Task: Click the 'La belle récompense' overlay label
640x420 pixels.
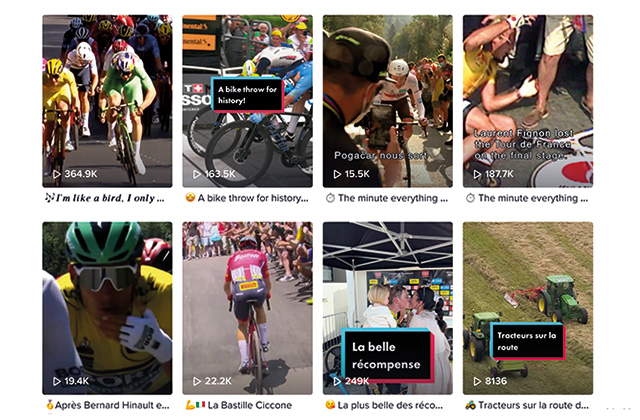Action: [x=387, y=355]
